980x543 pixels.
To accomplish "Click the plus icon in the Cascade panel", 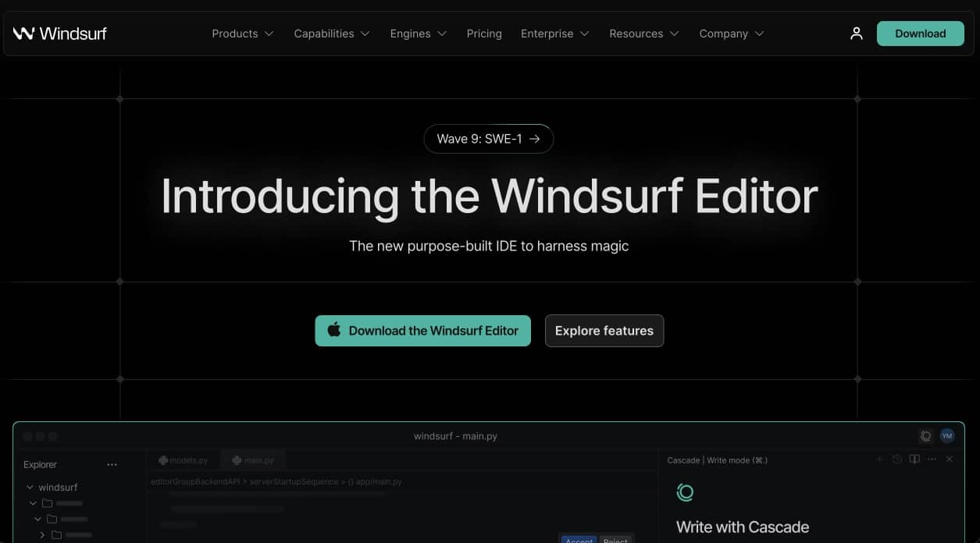I will click(879, 460).
